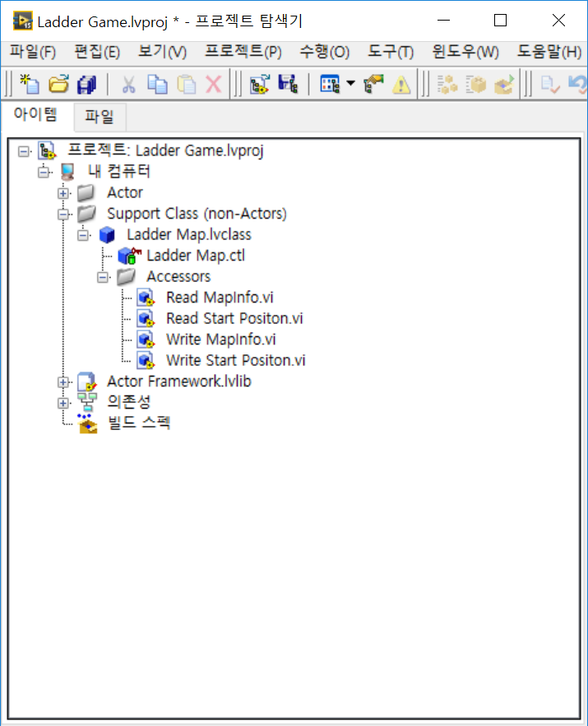This screenshot has height=726, width=588.
Task: Select 프로젝트: Ladder Game.lvproj item
Action: 165,150
